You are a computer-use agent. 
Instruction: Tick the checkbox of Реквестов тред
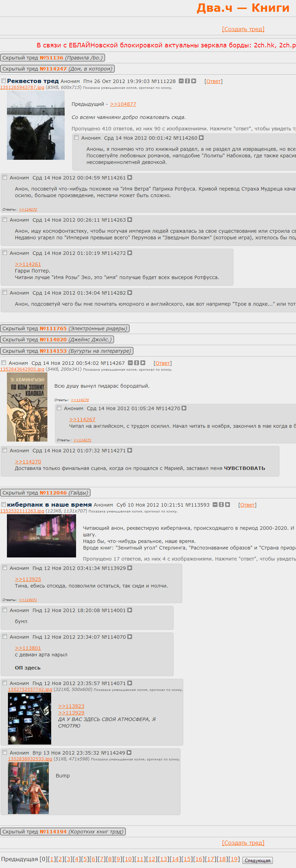click(x=3, y=81)
